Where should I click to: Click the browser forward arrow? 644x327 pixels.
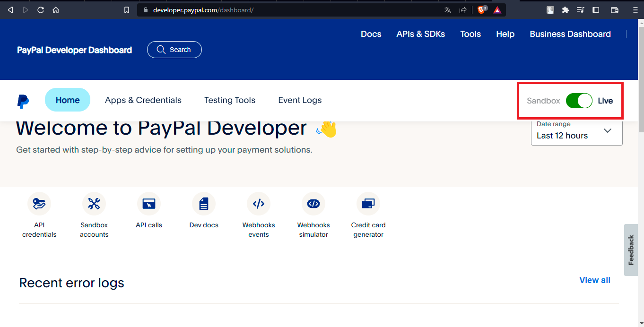click(x=26, y=10)
